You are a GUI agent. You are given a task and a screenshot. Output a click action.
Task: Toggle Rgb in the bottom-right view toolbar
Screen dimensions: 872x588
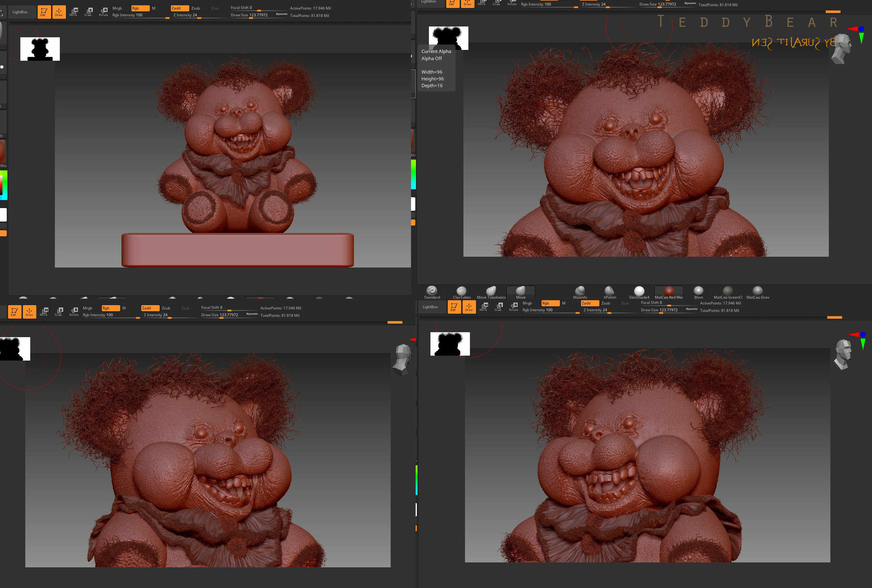pos(550,303)
